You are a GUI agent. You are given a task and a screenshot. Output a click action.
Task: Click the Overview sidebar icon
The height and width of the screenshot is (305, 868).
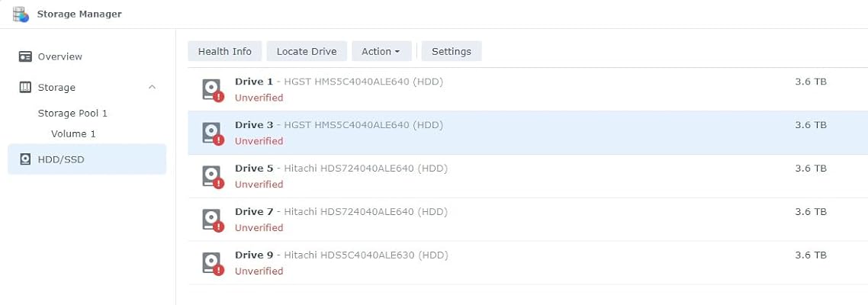25,56
